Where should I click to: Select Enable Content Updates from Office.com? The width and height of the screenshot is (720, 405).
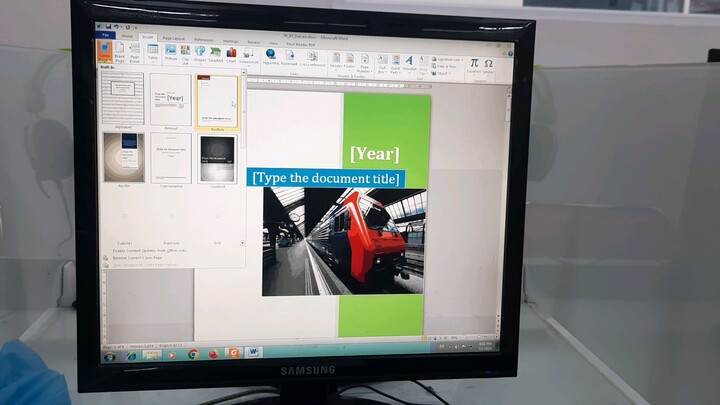tap(151, 251)
